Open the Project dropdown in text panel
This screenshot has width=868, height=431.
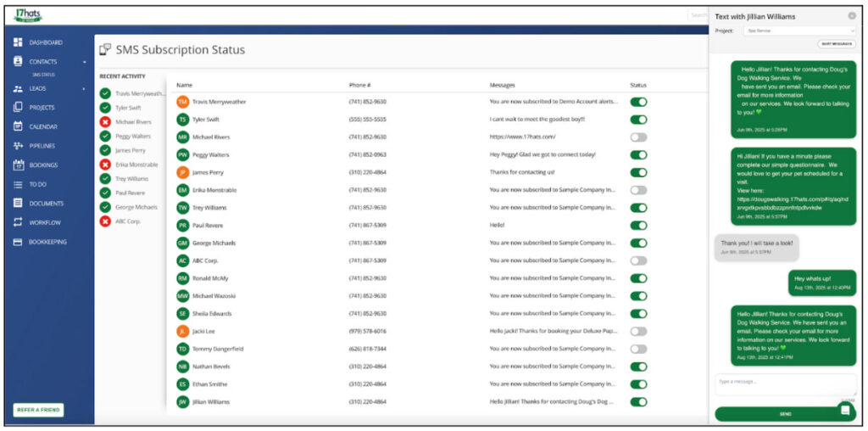coord(798,31)
